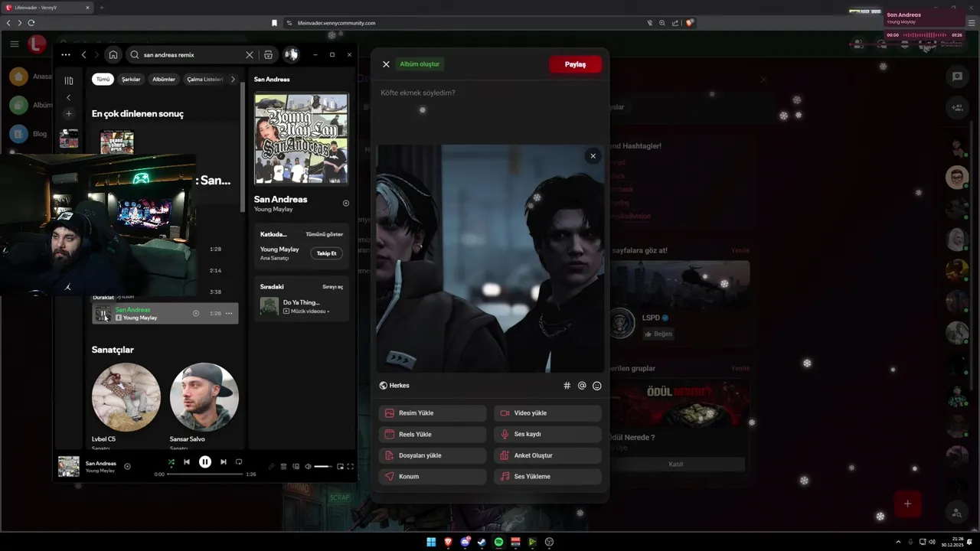Mute Spotify volume speaker icon

click(x=308, y=466)
